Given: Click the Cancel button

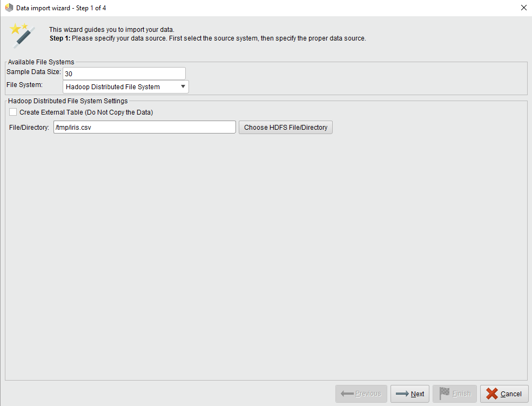Looking at the screenshot, I should (504, 394).
